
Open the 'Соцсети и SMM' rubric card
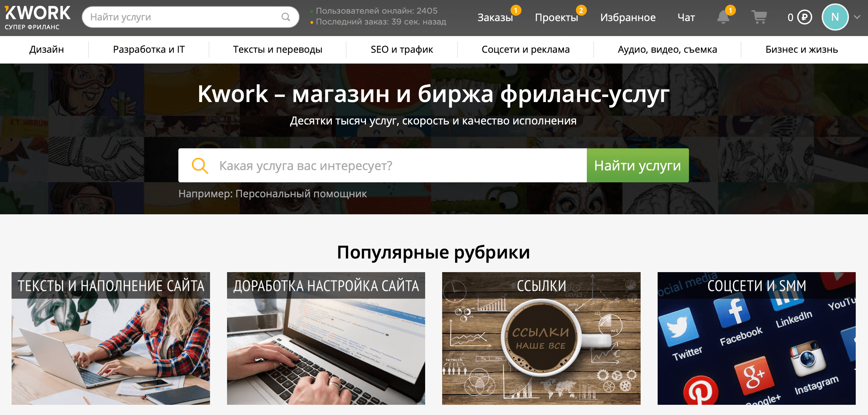tap(756, 338)
